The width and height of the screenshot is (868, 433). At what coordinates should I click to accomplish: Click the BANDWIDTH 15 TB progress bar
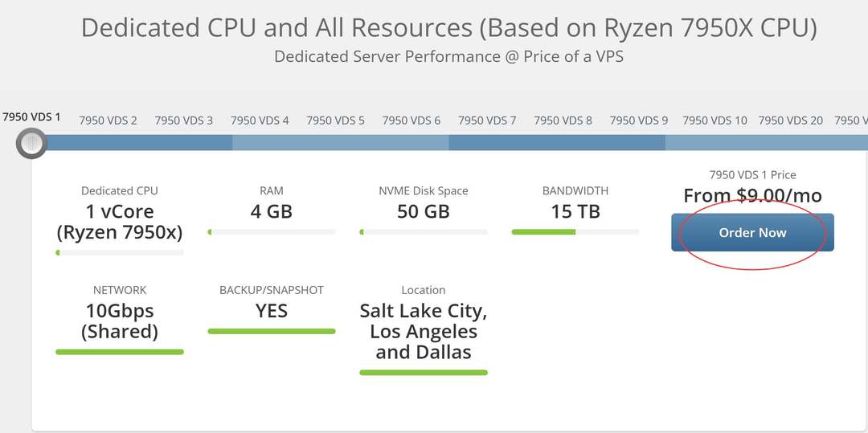click(575, 232)
